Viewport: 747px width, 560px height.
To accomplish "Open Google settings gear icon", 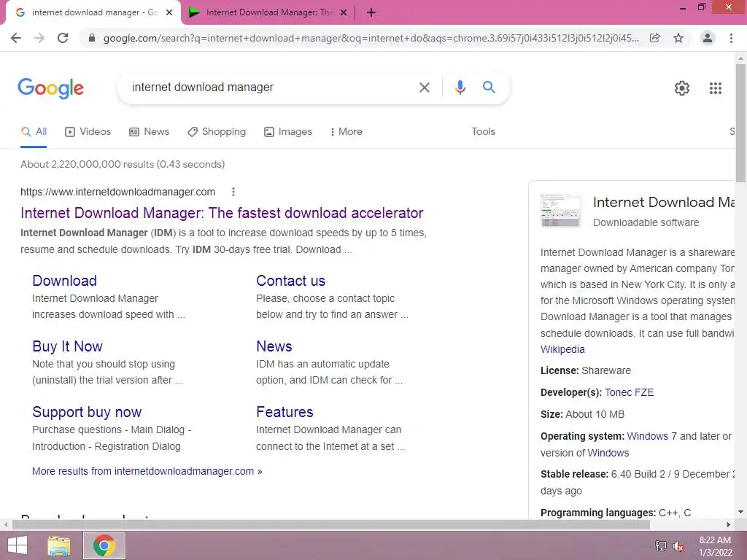I will point(682,88).
